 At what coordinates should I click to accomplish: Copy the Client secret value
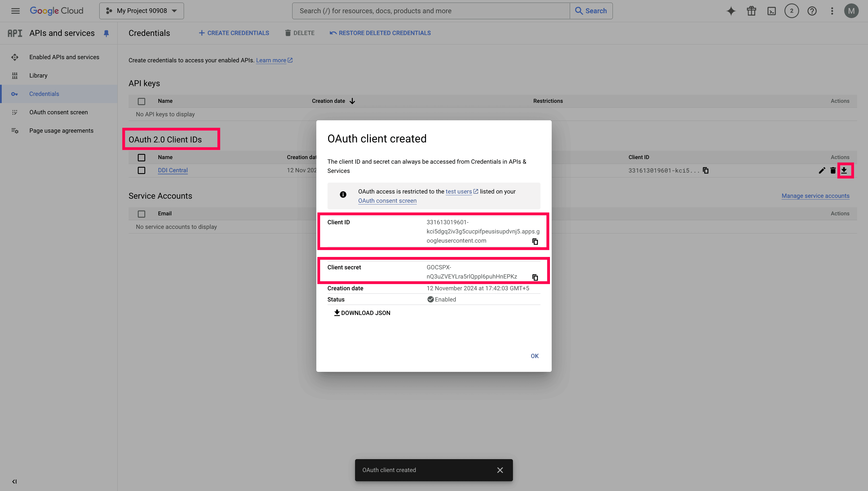coord(535,277)
